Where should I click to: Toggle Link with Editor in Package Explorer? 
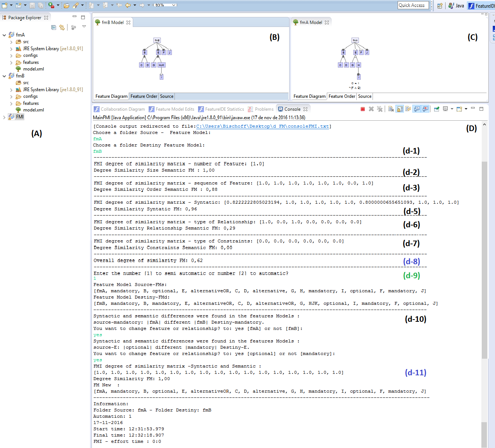pos(62,27)
